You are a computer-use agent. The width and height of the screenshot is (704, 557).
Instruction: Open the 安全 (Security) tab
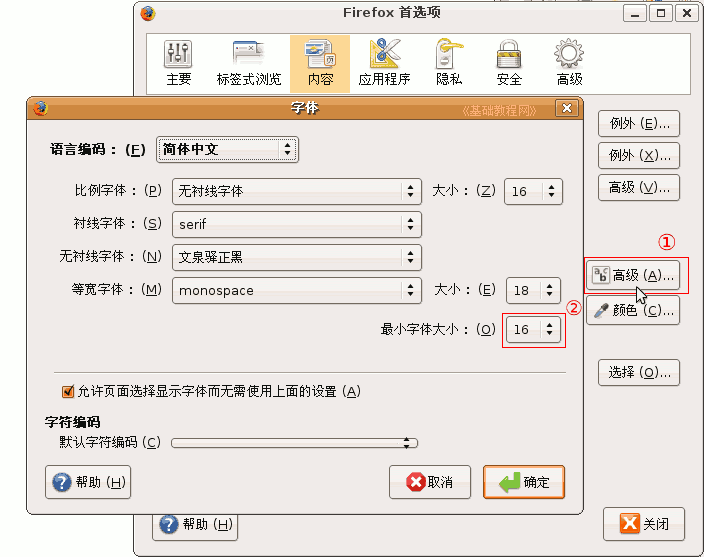(509, 64)
